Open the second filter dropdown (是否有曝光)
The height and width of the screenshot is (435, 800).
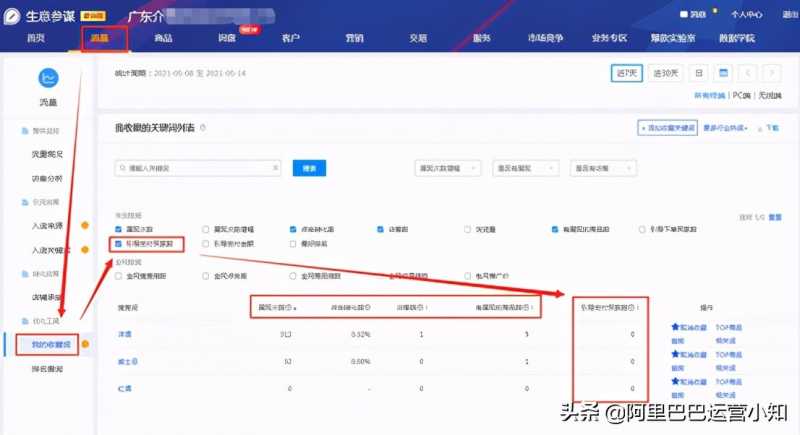[526, 168]
